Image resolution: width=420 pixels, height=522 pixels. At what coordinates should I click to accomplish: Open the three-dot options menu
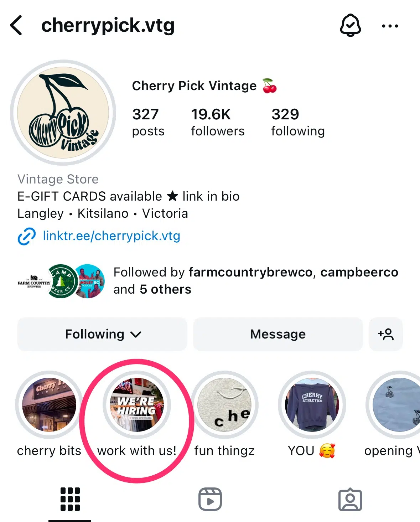point(389,25)
